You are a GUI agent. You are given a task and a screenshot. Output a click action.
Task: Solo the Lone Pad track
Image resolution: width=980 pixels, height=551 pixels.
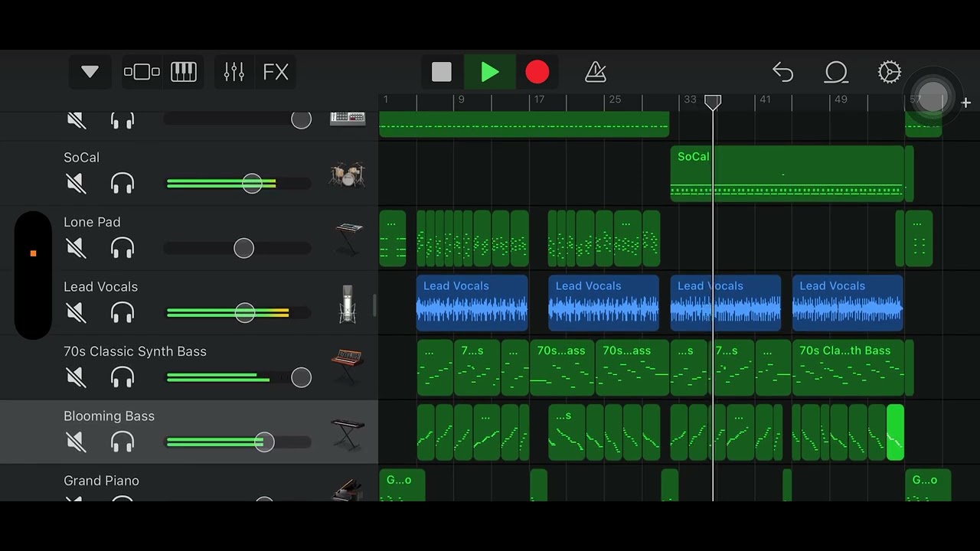pos(122,248)
